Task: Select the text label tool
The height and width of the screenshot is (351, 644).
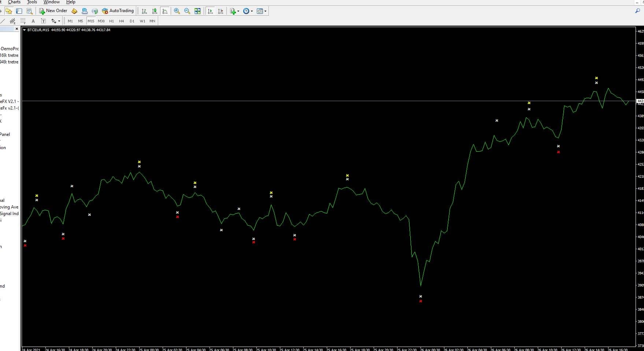Action: point(43,21)
